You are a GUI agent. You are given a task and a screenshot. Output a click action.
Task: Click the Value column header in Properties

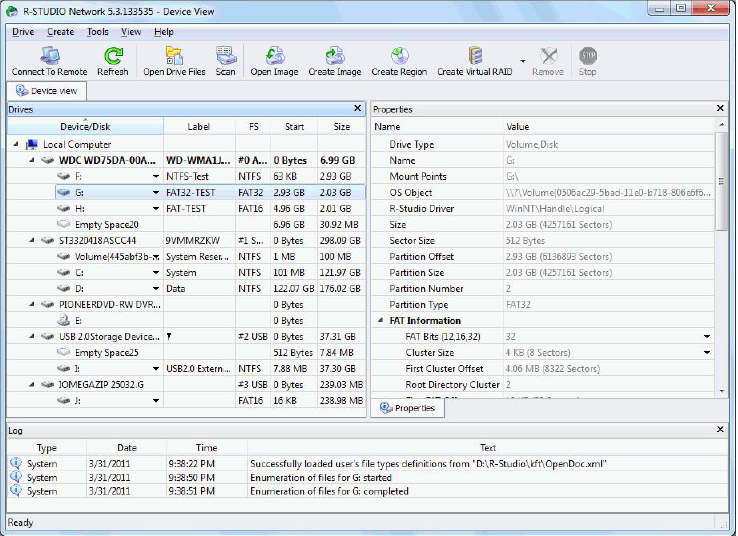(x=609, y=127)
